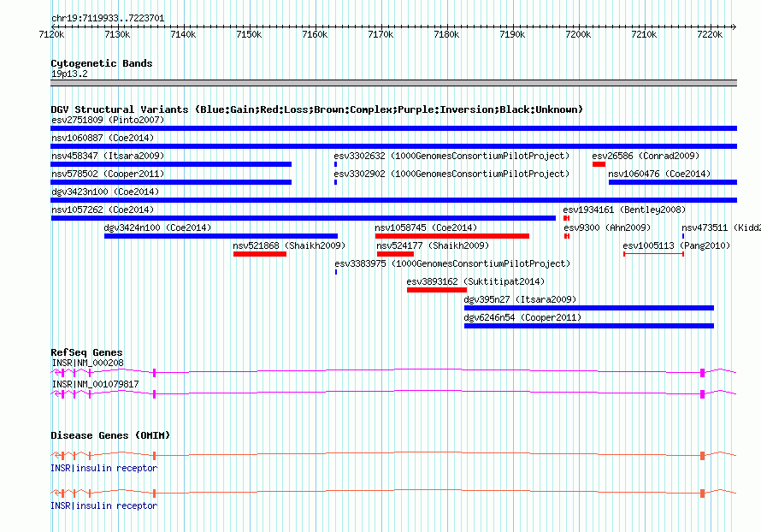Select red bar under nsv521868
The width and height of the screenshot is (761, 532).
[260, 254]
